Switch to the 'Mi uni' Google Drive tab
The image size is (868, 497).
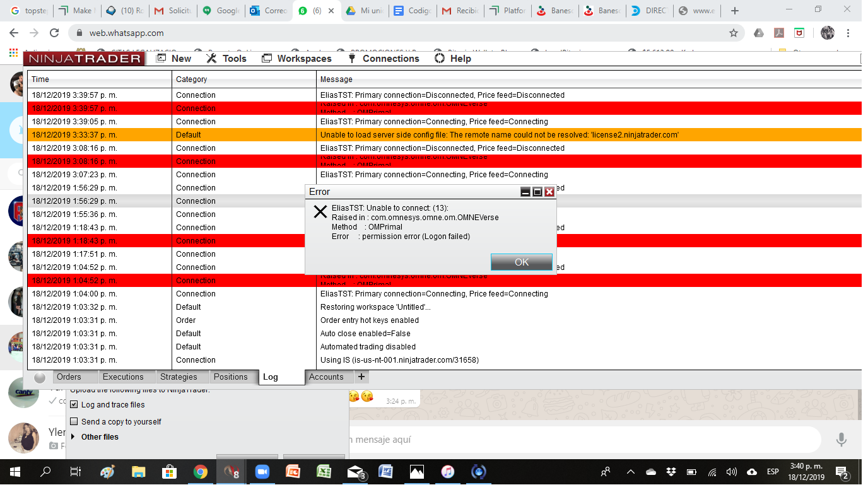click(x=363, y=11)
